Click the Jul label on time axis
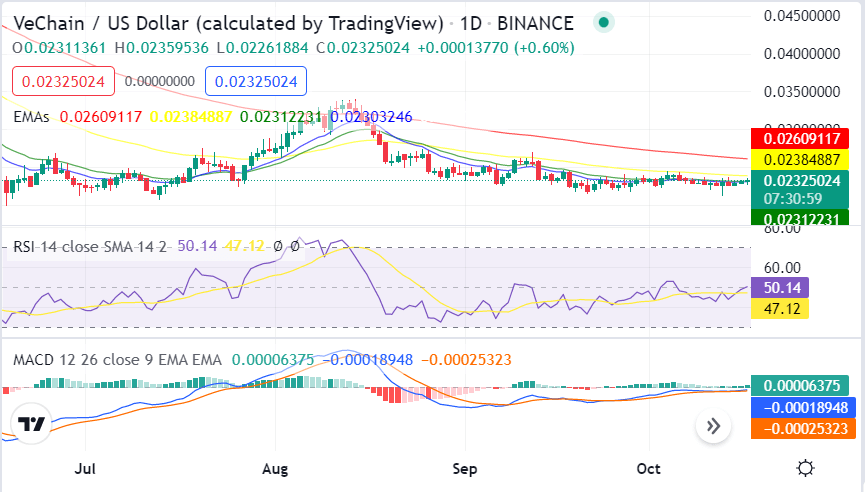Screen dimensions: 865x492 tap(85, 469)
